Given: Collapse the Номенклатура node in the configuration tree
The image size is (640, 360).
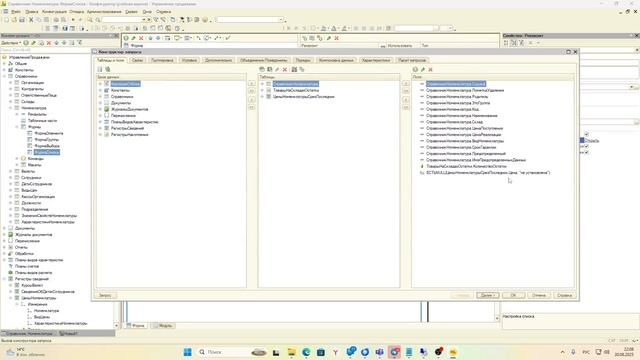Looking at the screenshot, I should click(x=11, y=108).
